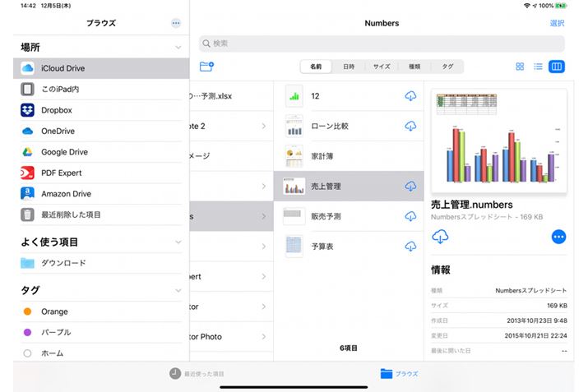588x392 pixels.
Task: Collapse the タグ section
Action: coord(178,290)
